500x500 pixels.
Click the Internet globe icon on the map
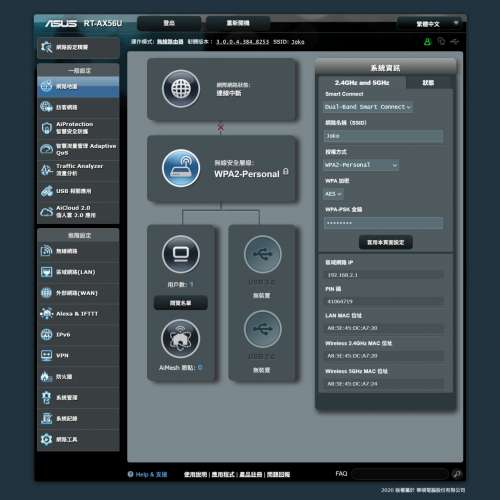click(181, 89)
